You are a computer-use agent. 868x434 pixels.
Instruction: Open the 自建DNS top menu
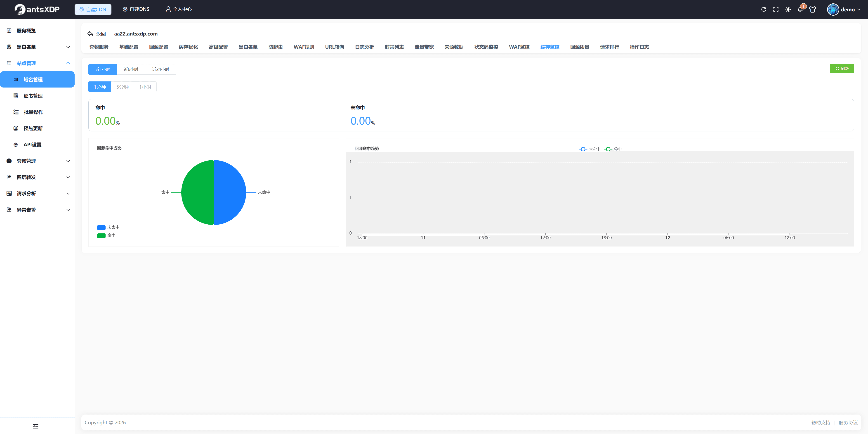click(x=136, y=9)
